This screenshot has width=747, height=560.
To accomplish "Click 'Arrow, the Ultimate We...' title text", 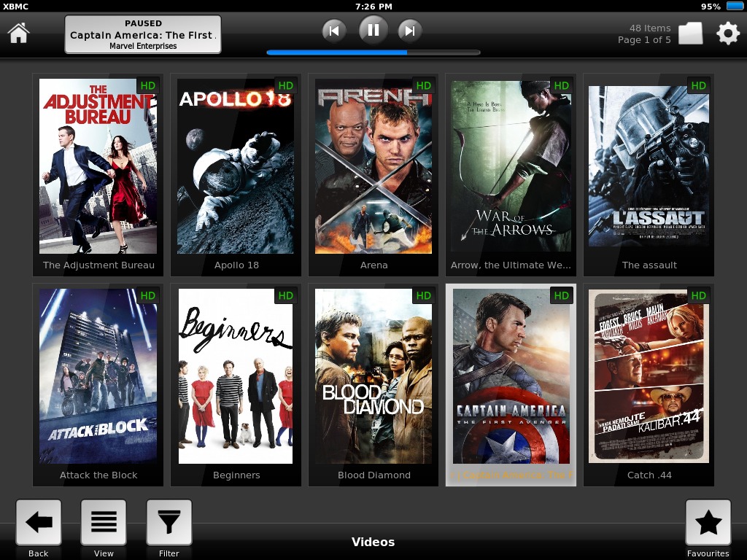I will click(511, 265).
